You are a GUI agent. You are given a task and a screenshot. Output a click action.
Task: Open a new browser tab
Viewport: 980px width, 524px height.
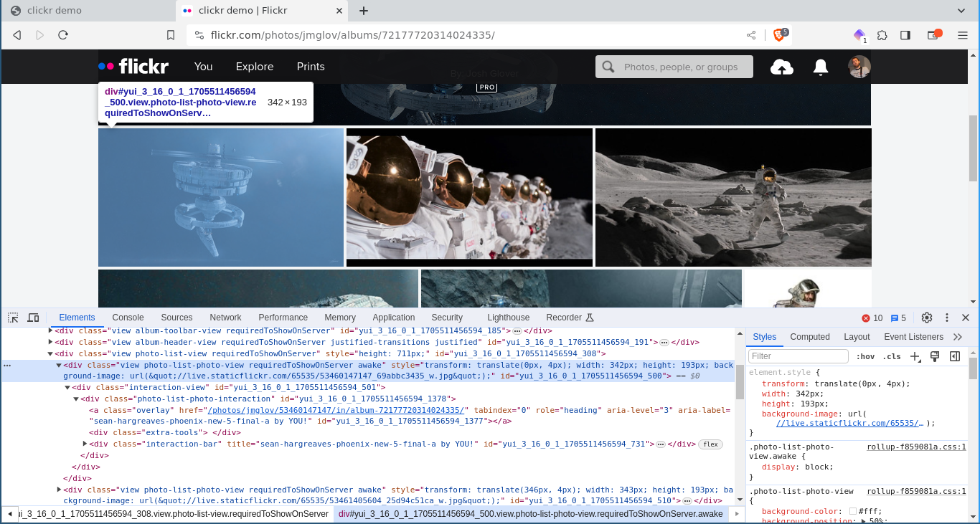pos(364,11)
